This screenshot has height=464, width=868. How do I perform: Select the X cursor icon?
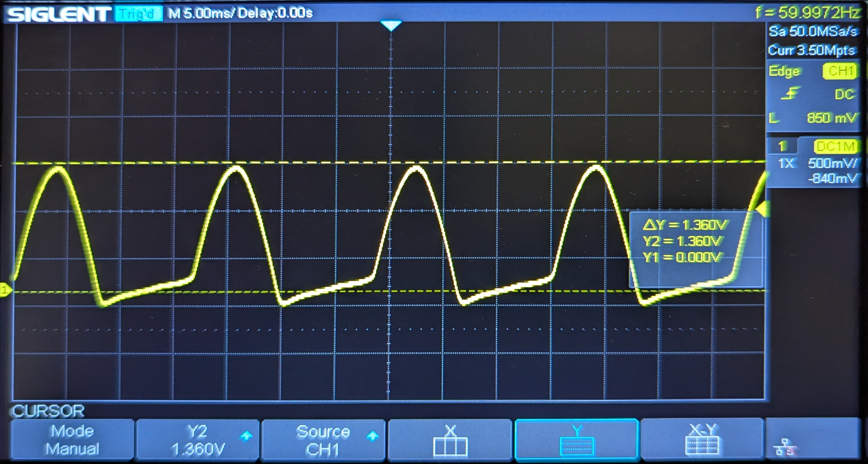[x=450, y=440]
